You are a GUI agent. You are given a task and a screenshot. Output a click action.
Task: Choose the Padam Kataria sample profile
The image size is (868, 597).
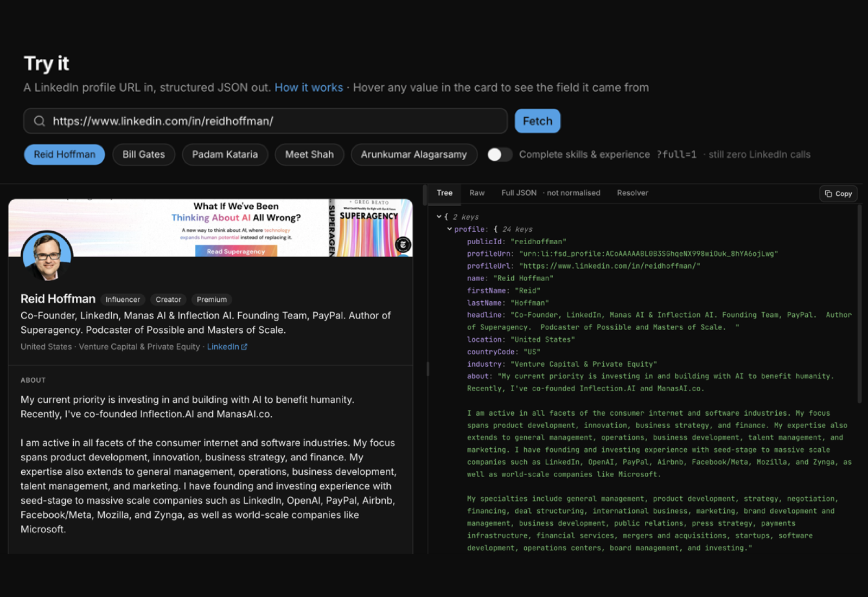click(x=225, y=155)
